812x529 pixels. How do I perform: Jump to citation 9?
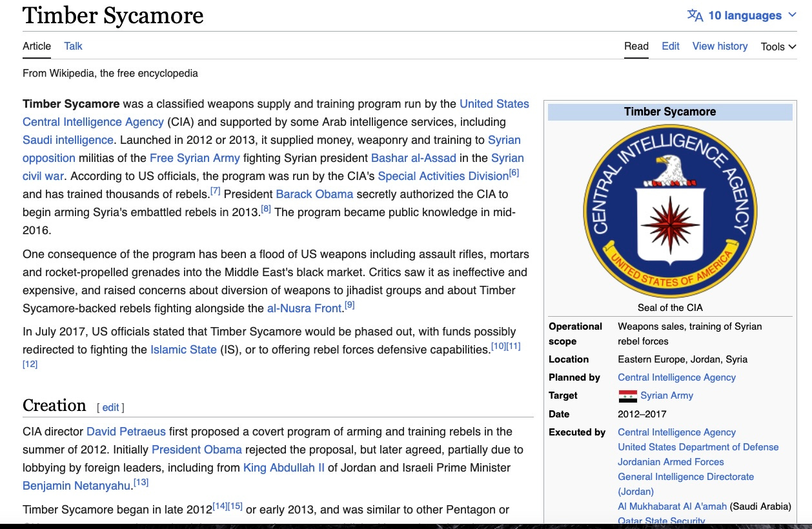pyautogui.click(x=350, y=305)
